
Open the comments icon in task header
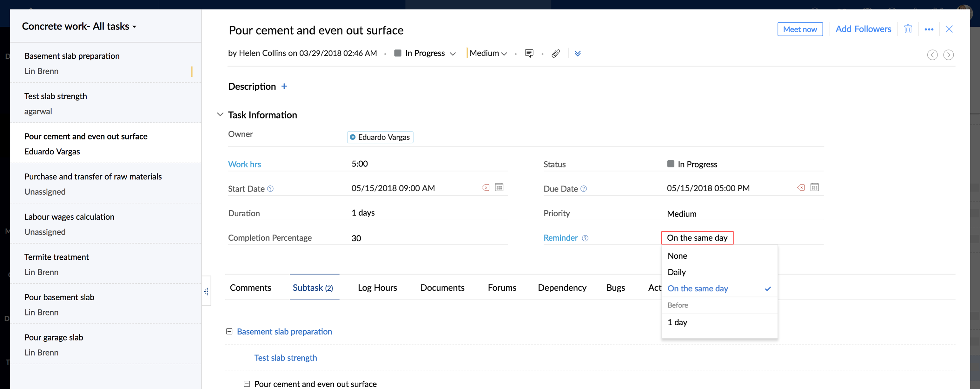529,53
